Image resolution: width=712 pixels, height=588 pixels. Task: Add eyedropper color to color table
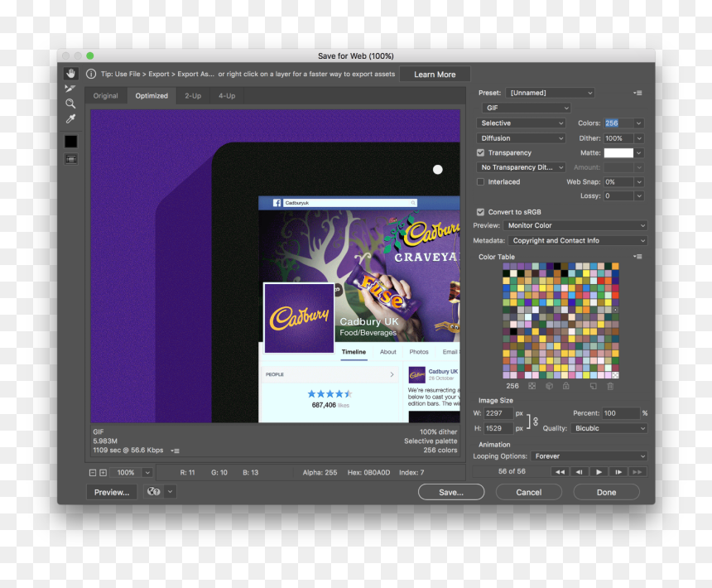593,386
